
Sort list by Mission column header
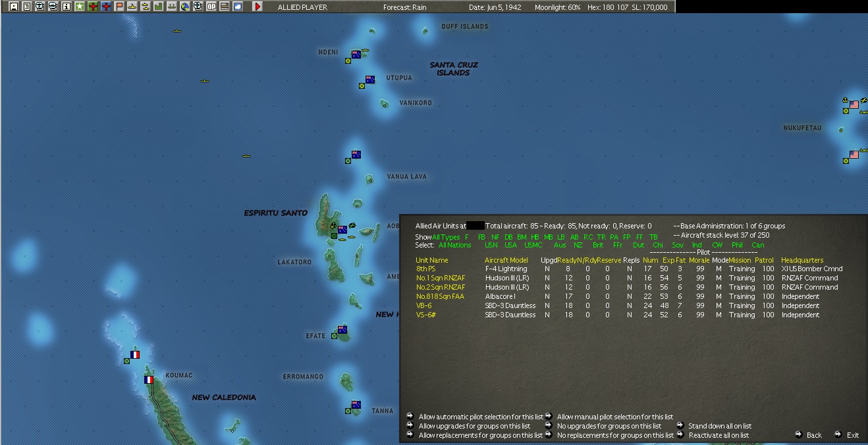pyautogui.click(x=740, y=260)
